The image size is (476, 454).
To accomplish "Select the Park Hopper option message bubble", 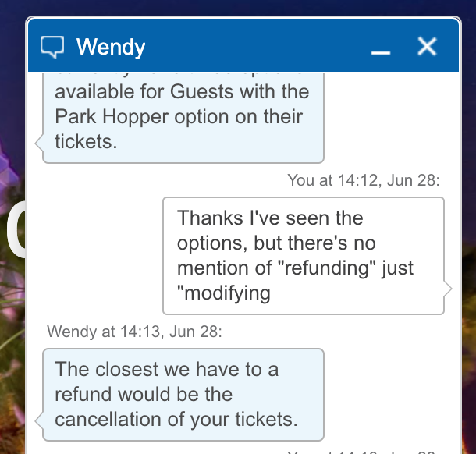I will (183, 116).
